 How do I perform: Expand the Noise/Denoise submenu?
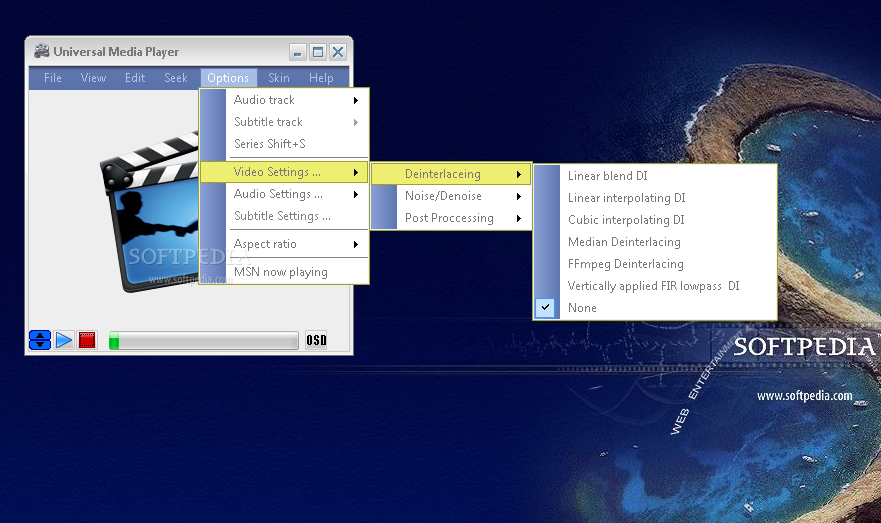click(451, 196)
